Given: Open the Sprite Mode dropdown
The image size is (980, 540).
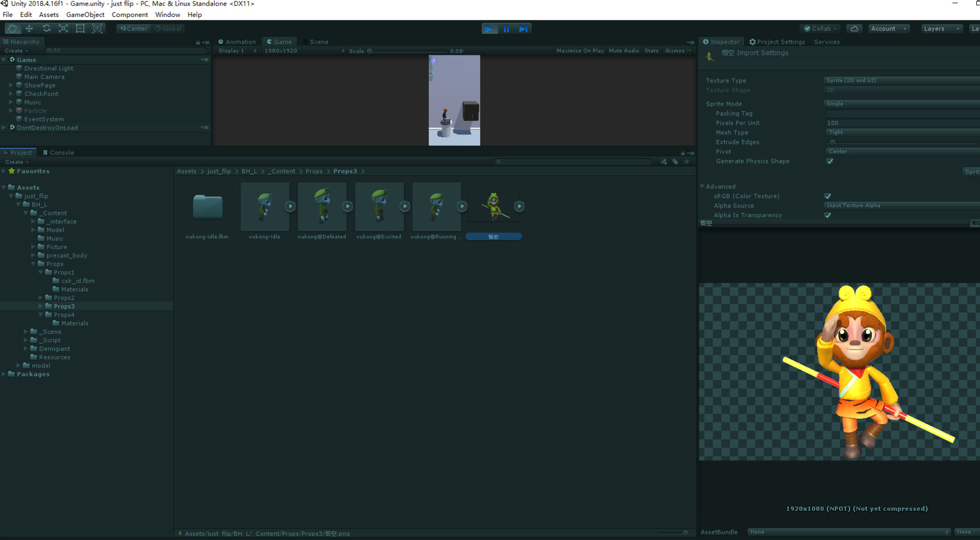Looking at the screenshot, I should [902, 104].
